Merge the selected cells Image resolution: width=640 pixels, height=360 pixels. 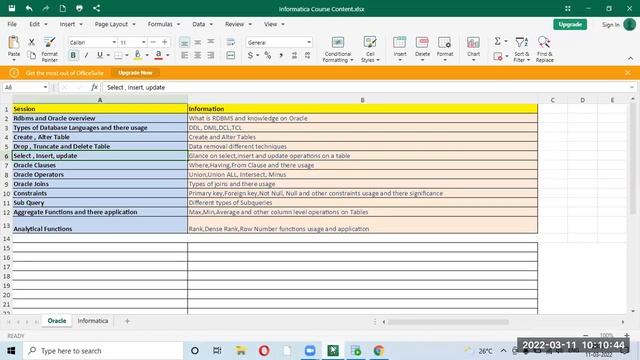click(x=231, y=55)
